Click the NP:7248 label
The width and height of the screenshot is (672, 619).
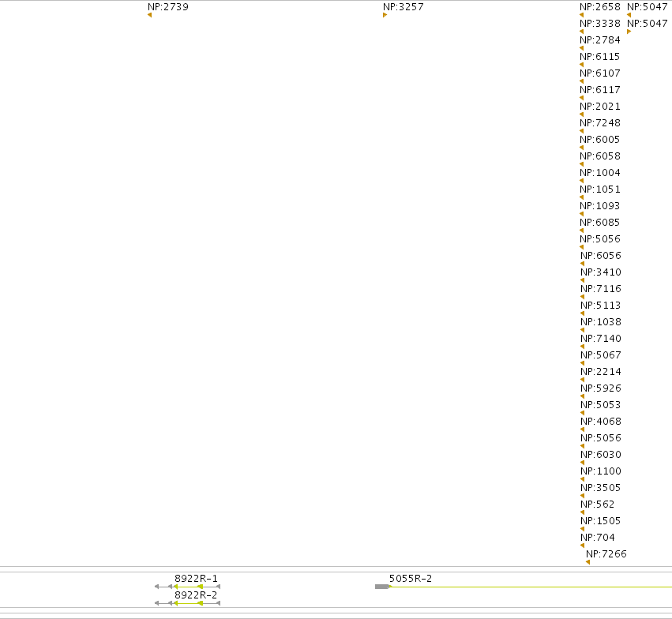pos(600,123)
